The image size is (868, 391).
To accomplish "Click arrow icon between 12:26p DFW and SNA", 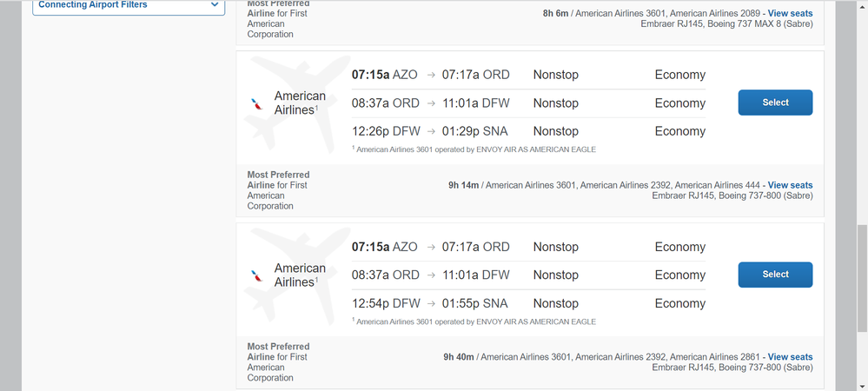I will 431,132.
